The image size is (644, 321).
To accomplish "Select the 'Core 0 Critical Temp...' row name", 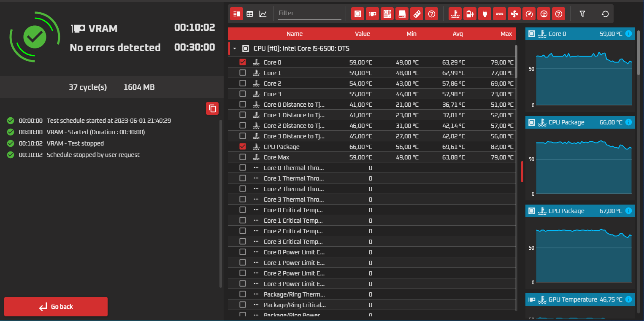I will click(293, 210).
